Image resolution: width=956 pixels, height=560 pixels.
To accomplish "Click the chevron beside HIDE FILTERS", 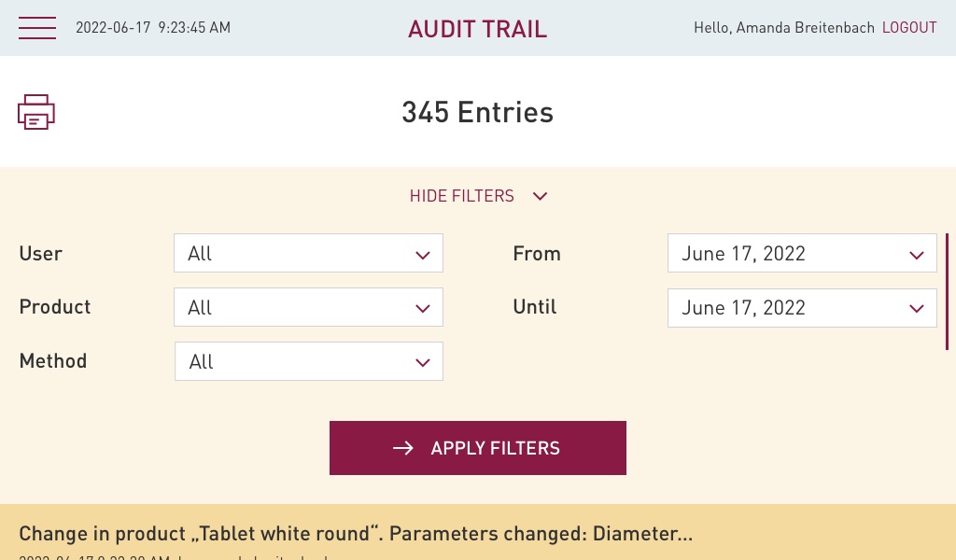I will coord(540,196).
